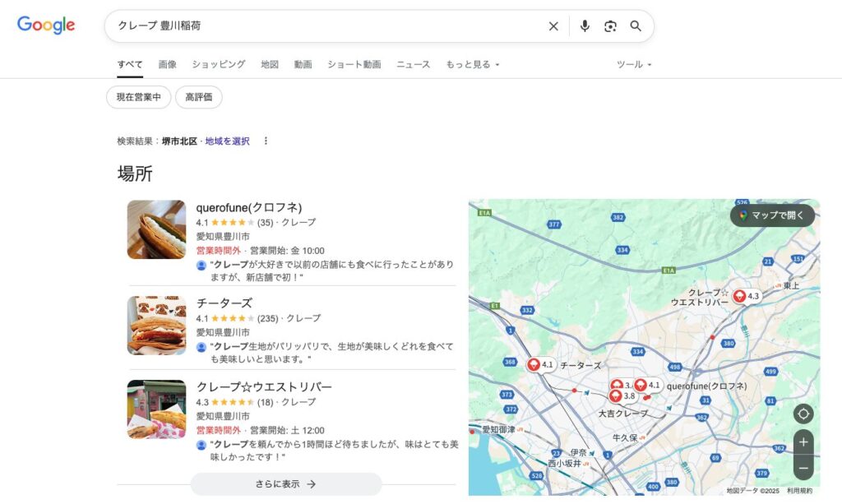Image resolution: width=842 pixels, height=504 pixels.
Task: Start voice search with microphone icon
Action: tap(585, 25)
